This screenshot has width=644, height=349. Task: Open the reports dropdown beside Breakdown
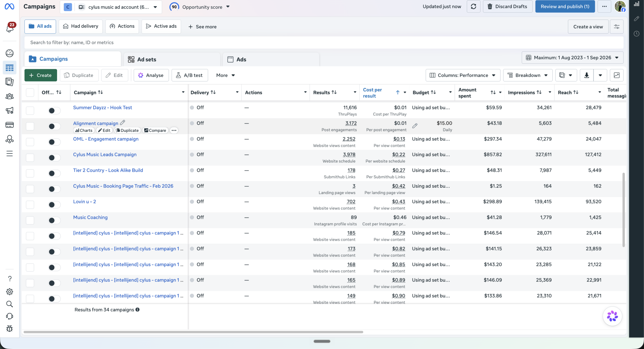click(566, 75)
